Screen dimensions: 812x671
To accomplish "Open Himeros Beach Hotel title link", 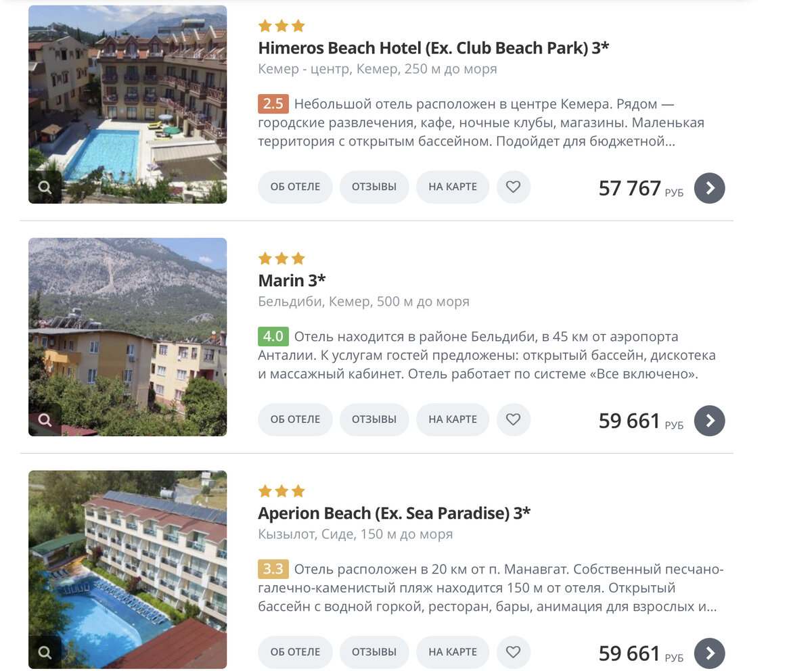I will 433,48.
